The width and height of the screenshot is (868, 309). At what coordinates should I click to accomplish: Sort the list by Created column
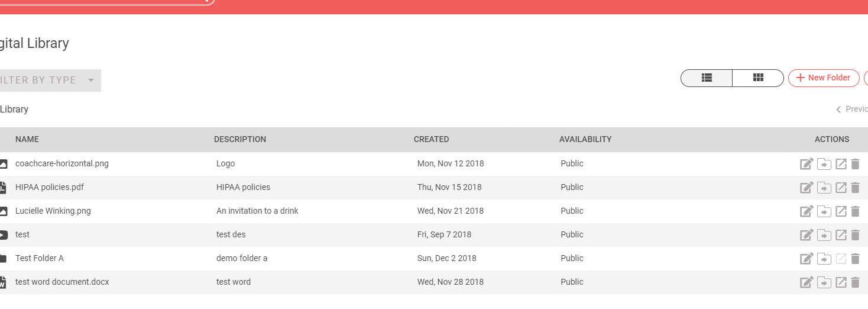coord(431,140)
